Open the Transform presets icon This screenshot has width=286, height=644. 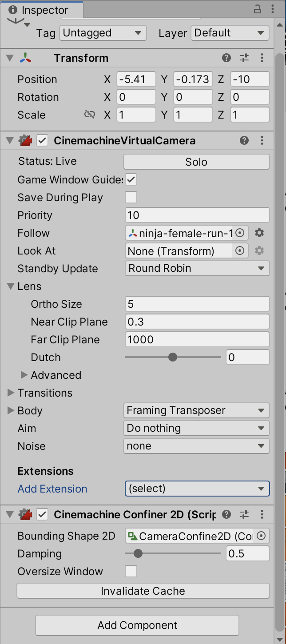(244, 58)
